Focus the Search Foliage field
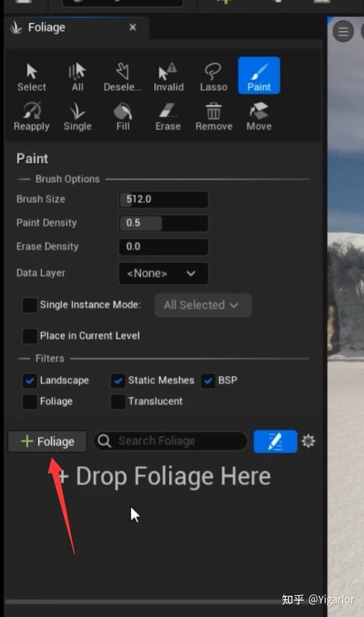The height and width of the screenshot is (617, 364). (170, 441)
